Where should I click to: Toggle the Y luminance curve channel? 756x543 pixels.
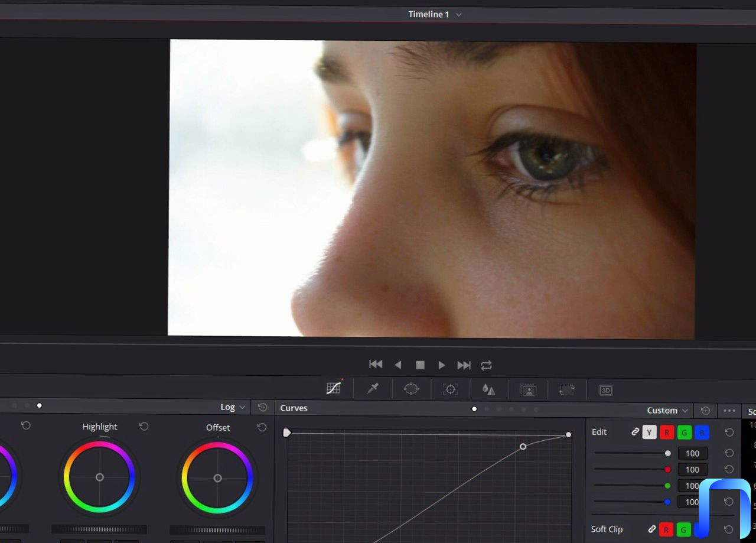(650, 433)
